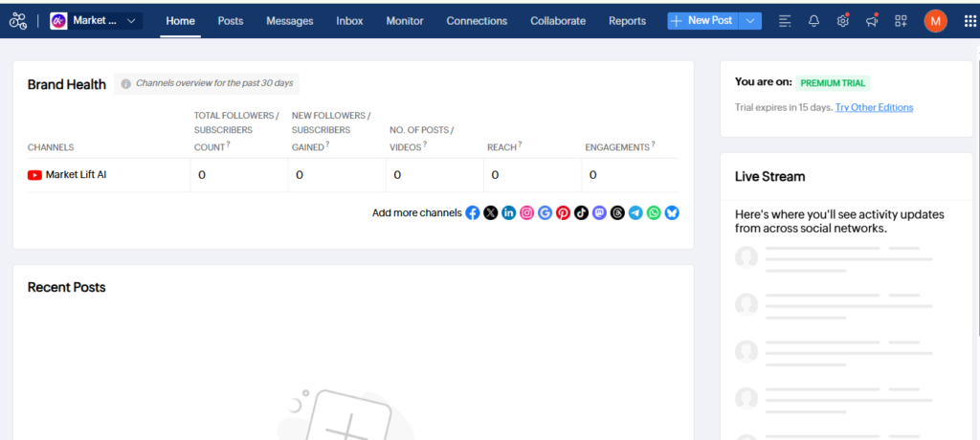
Task: Click the Recent Posts heading
Action: (67, 288)
